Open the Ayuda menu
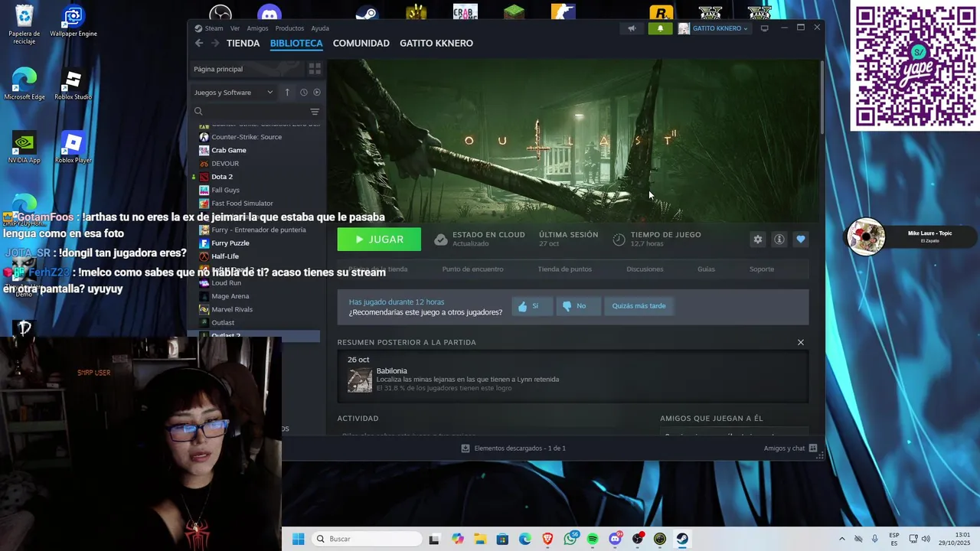 pyautogui.click(x=320, y=28)
